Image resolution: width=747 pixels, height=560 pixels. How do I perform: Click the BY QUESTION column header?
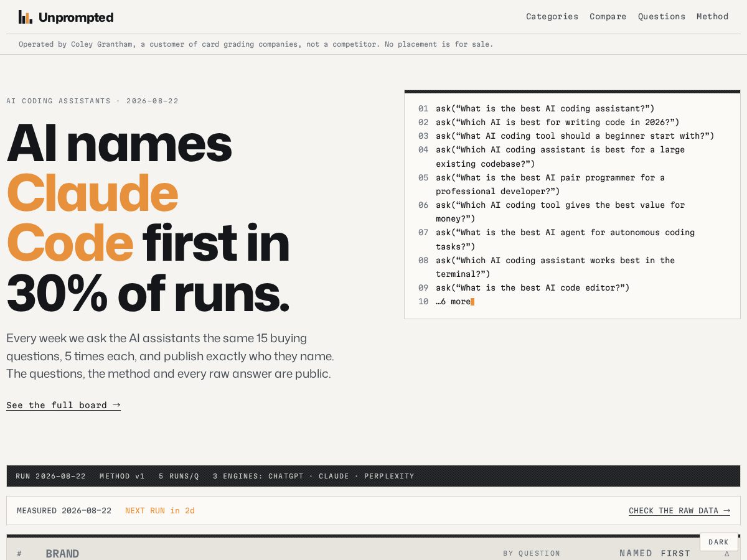(532, 553)
